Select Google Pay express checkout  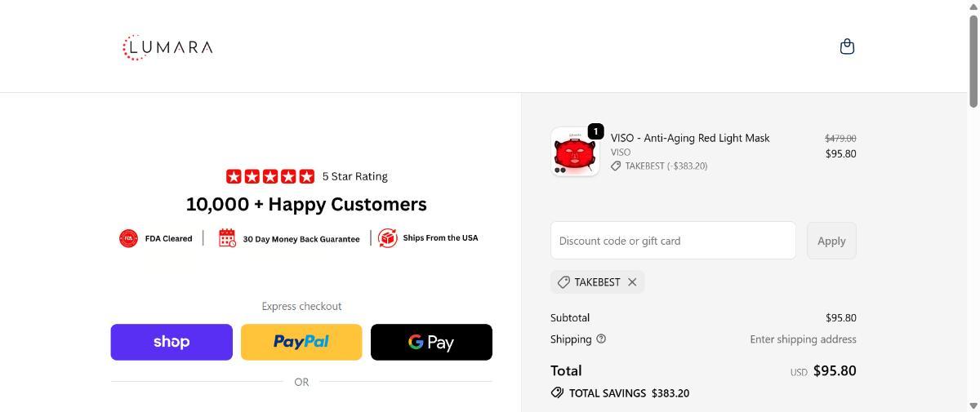[431, 342]
